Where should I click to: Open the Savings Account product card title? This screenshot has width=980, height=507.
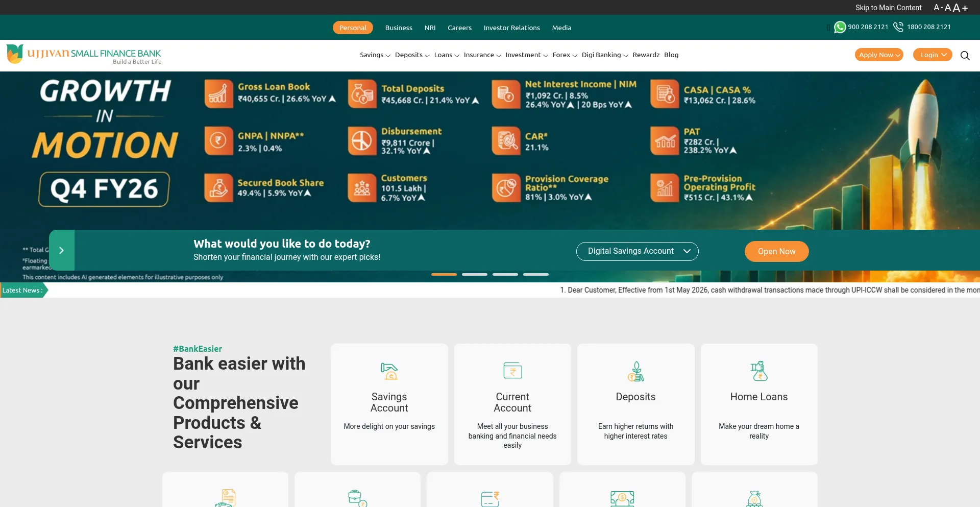coord(389,402)
